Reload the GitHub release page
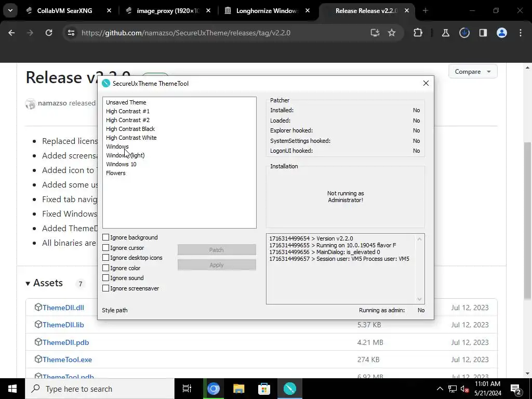This screenshot has width=532, height=399. tap(49, 33)
